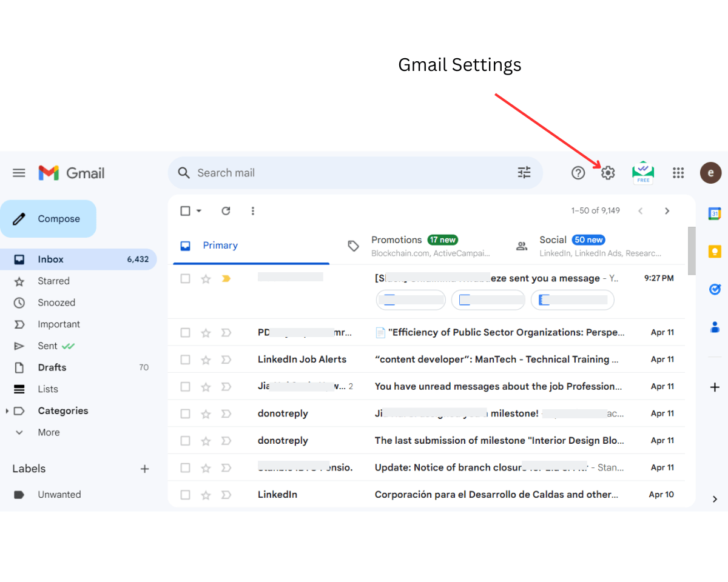Focus the Search mail field

pos(355,173)
